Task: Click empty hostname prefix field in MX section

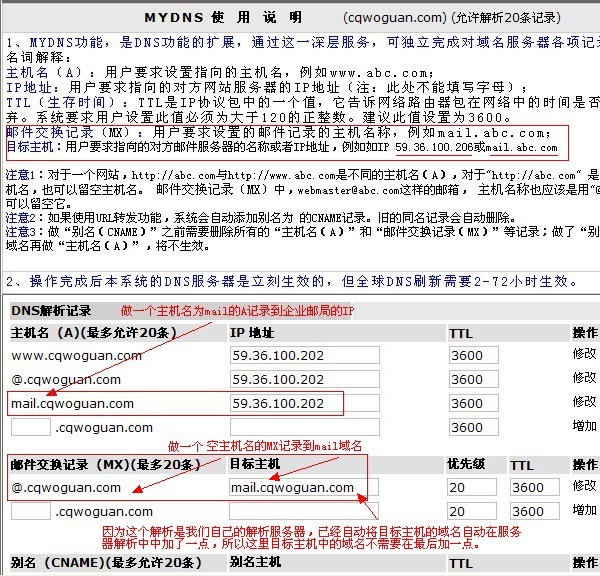Action: (31, 511)
